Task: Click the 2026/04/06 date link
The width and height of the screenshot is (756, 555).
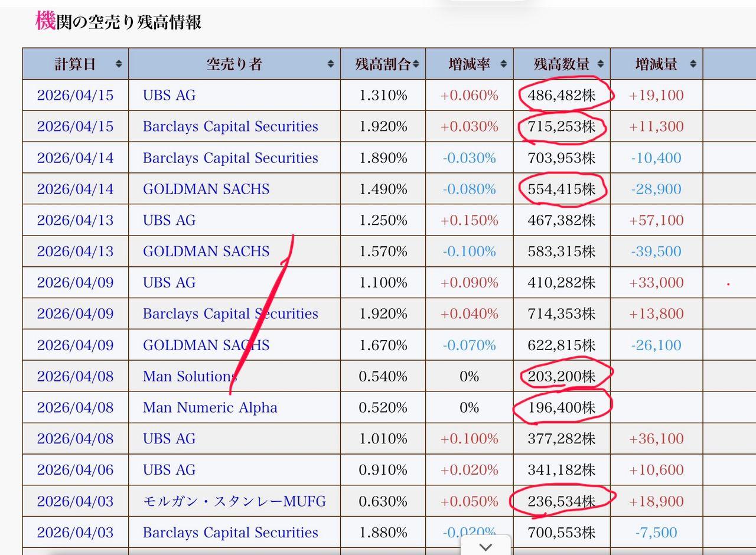Action: tap(75, 470)
